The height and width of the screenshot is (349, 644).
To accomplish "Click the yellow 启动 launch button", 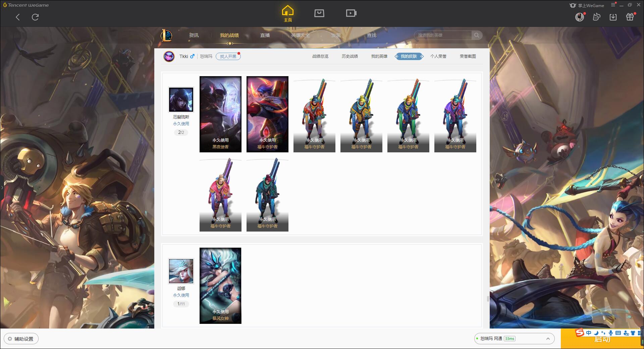I will tap(602, 339).
